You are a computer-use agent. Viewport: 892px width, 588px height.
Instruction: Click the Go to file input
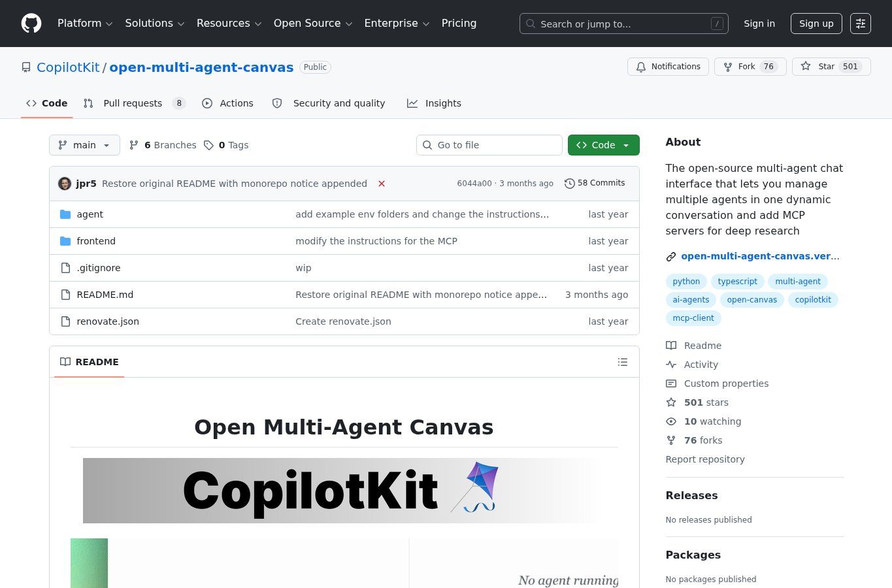pyautogui.click(x=489, y=145)
